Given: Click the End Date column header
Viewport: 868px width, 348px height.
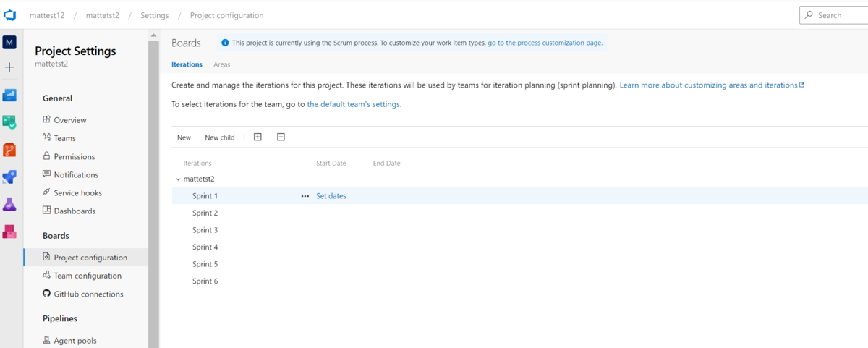Looking at the screenshot, I should click(x=387, y=164).
